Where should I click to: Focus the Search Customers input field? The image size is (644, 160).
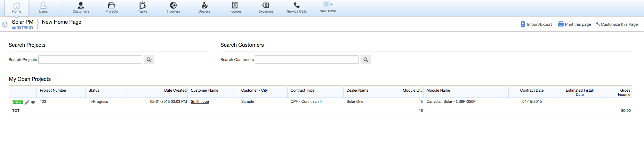click(x=307, y=60)
